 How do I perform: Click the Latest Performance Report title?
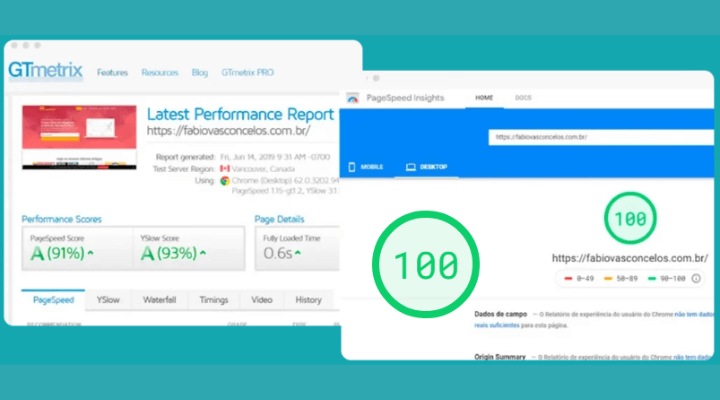[x=240, y=114]
